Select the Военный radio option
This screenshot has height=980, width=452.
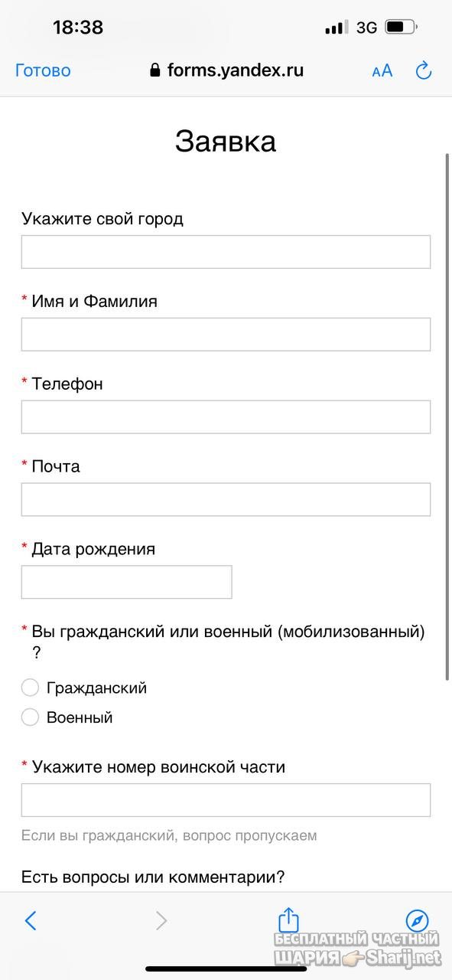point(30,717)
